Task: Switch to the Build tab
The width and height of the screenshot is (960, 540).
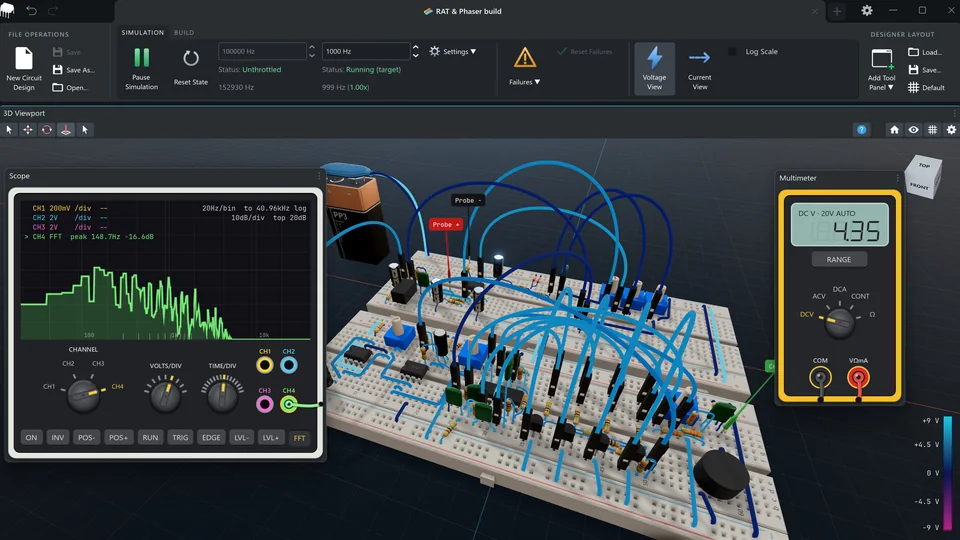Action: coord(184,32)
